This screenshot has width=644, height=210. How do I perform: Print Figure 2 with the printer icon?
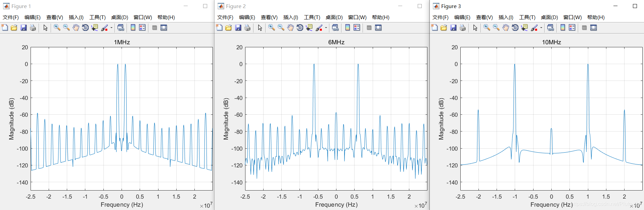pos(247,28)
